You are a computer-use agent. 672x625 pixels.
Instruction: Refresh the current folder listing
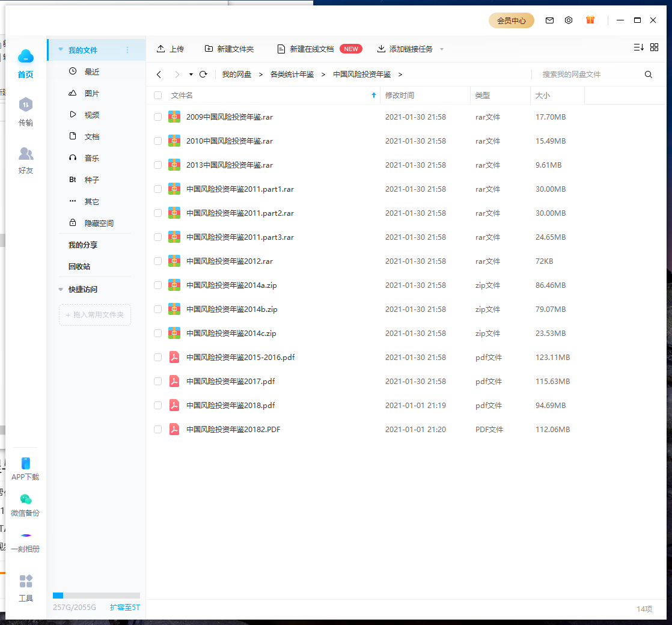[x=204, y=75]
